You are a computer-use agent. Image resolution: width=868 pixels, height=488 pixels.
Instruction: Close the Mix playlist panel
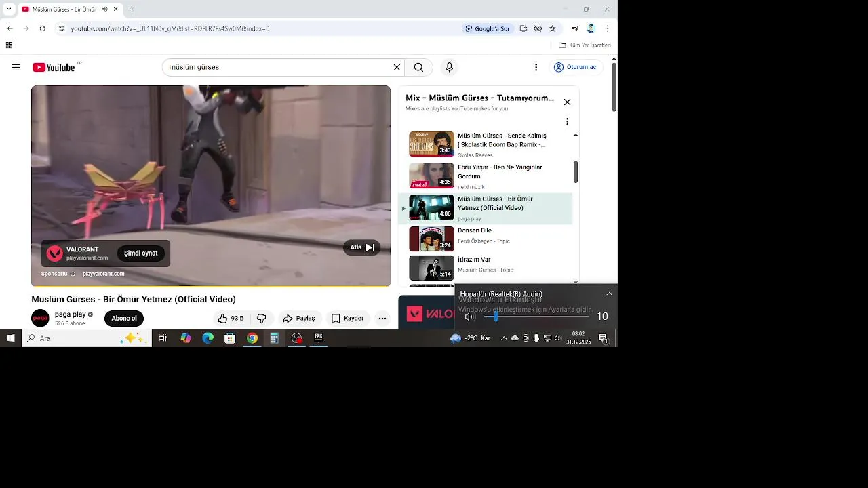pyautogui.click(x=567, y=102)
